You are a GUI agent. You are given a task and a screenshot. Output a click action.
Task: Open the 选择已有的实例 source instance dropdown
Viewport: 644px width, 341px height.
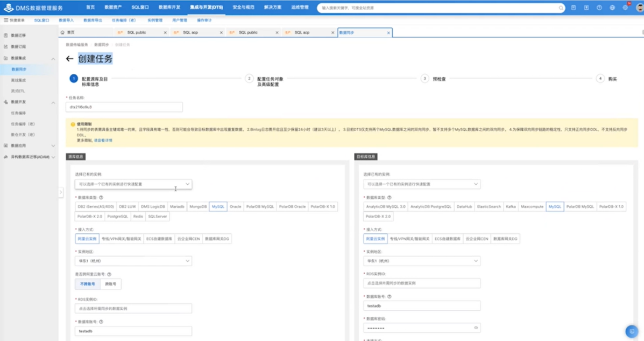coord(133,184)
